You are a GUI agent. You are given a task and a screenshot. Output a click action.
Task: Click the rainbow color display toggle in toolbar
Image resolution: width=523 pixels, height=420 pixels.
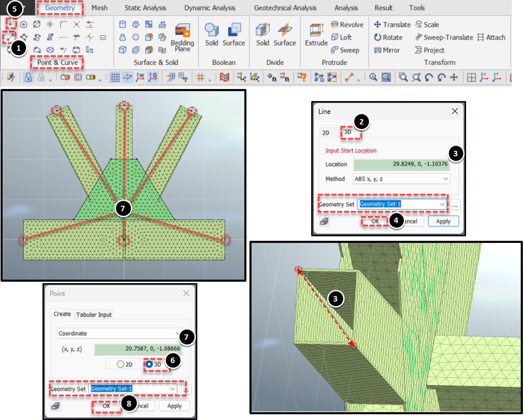point(90,77)
